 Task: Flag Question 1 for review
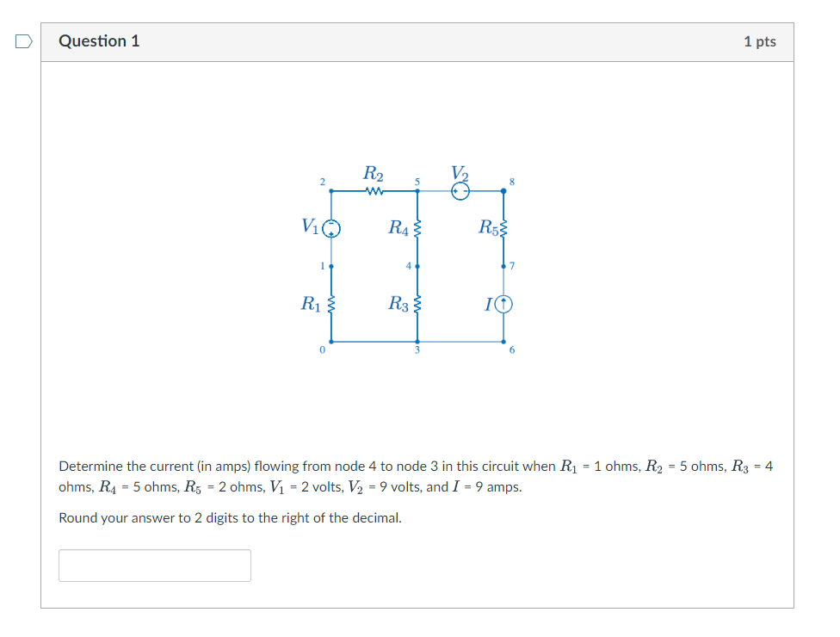tap(25, 40)
